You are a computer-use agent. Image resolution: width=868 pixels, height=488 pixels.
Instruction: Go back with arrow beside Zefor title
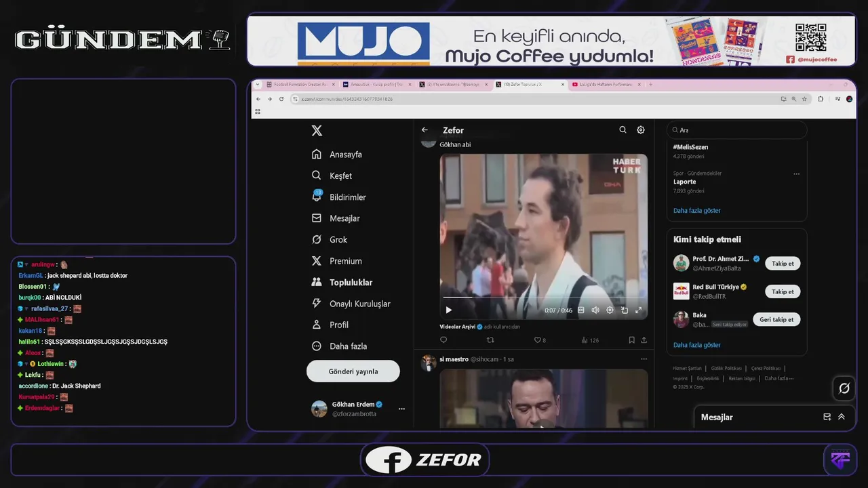425,130
